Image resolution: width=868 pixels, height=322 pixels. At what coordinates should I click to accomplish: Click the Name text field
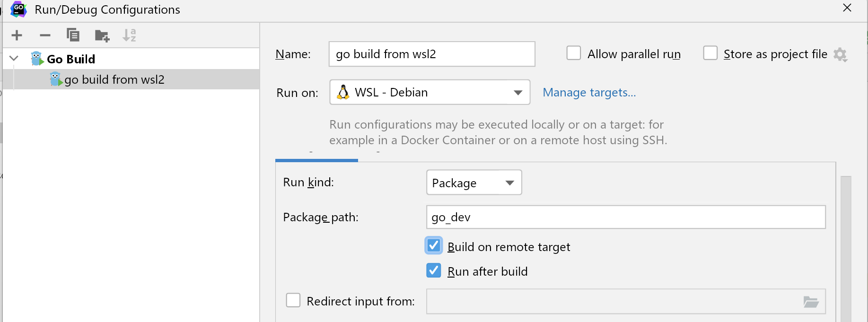coord(431,54)
